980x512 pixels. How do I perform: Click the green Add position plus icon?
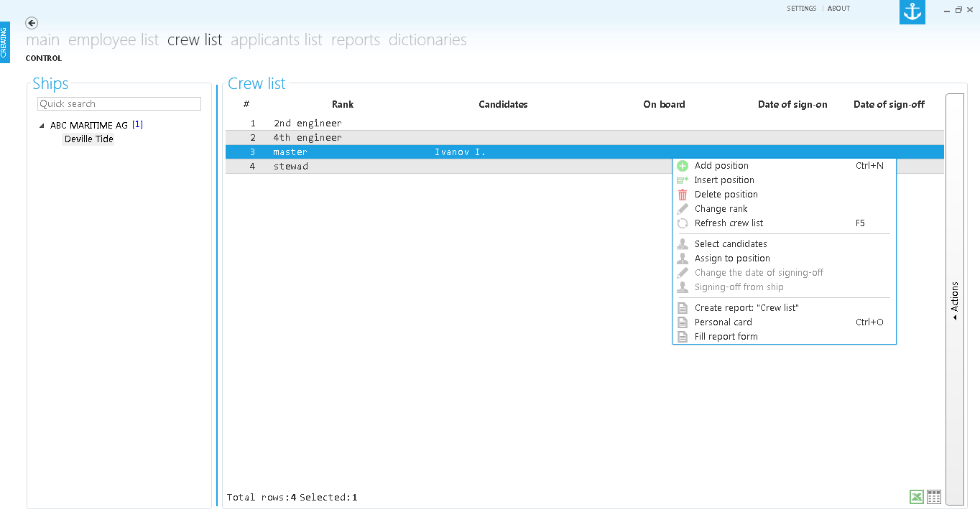pos(683,166)
